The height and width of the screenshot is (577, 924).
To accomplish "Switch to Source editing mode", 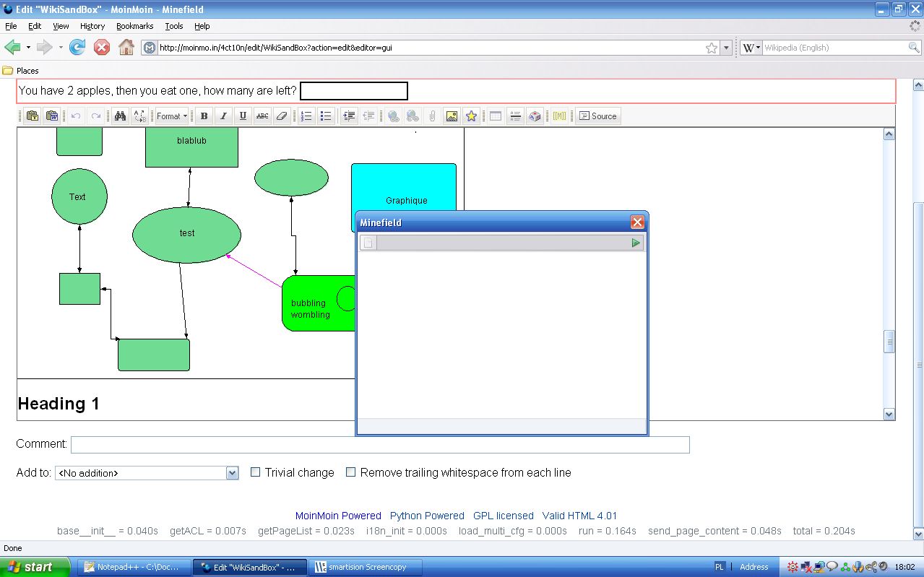I will point(597,116).
